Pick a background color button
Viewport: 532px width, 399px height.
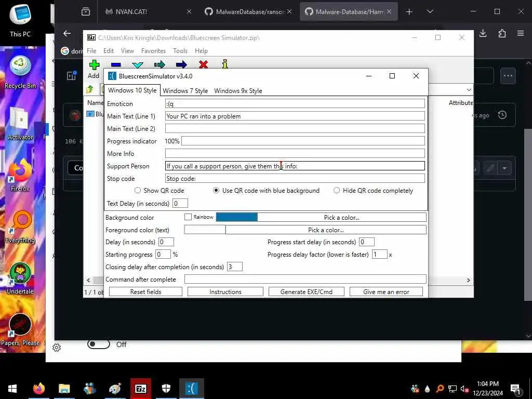pos(342,218)
